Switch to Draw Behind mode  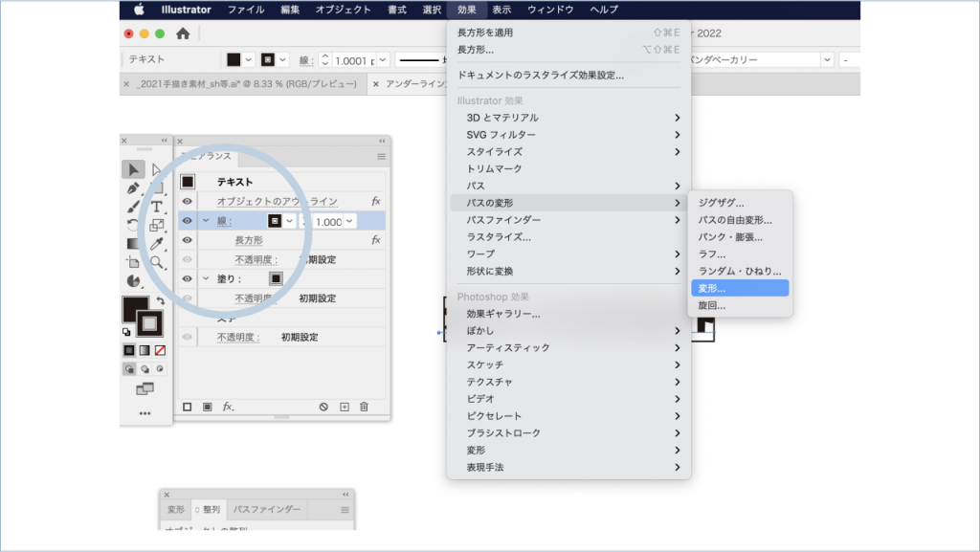click(145, 369)
